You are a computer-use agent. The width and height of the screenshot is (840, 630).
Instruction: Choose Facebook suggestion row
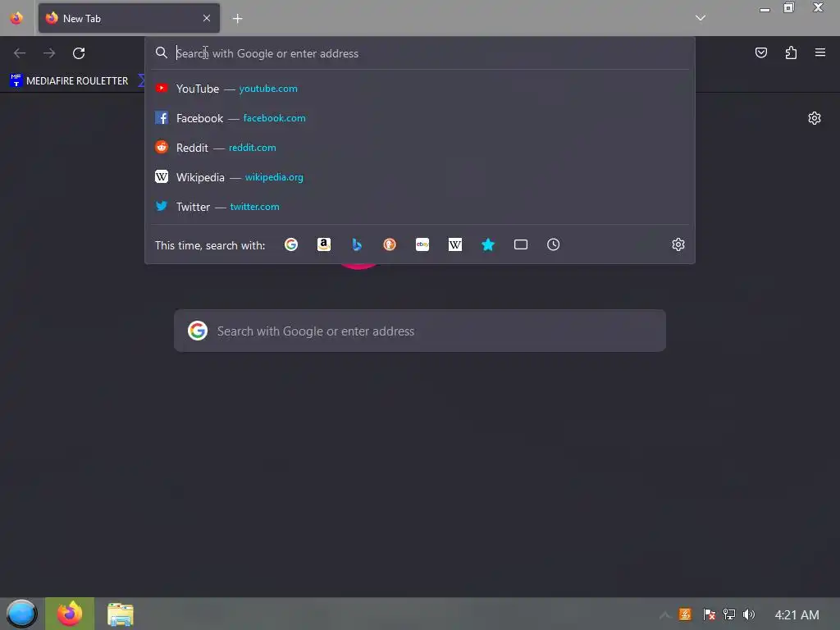pos(420,118)
